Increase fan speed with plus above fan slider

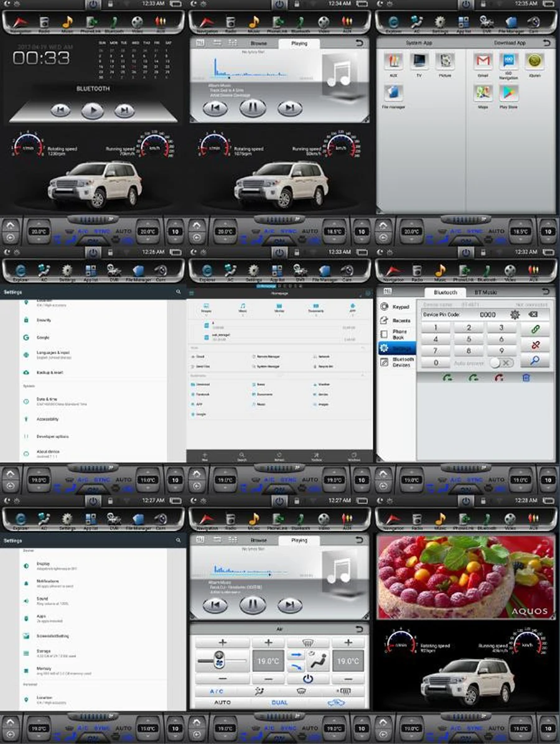coord(222,643)
